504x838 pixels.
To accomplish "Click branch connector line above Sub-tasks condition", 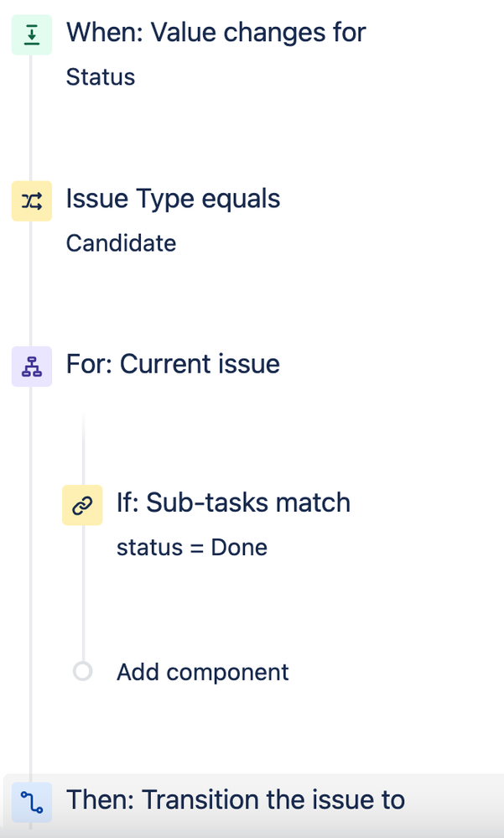I will [x=82, y=445].
